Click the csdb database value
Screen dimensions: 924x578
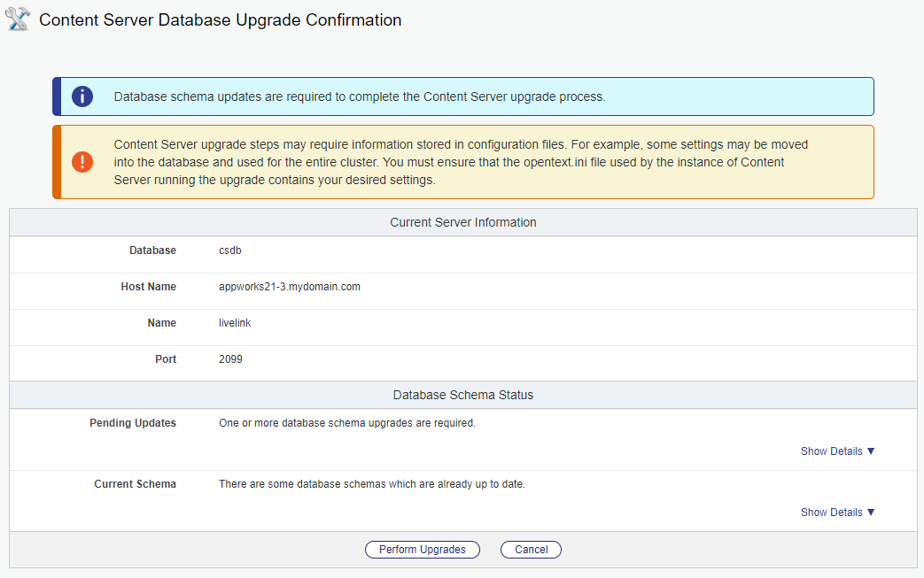[x=229, y=250]
